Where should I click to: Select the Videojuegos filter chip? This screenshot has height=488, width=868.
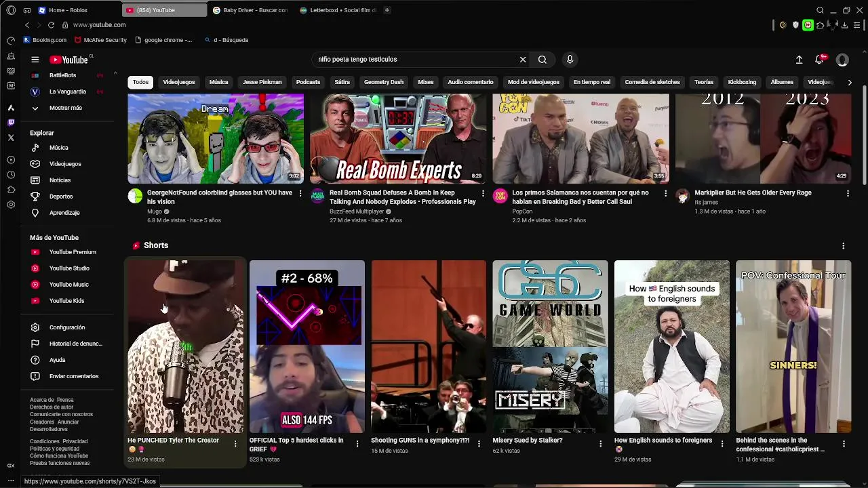tap(179, 82)
